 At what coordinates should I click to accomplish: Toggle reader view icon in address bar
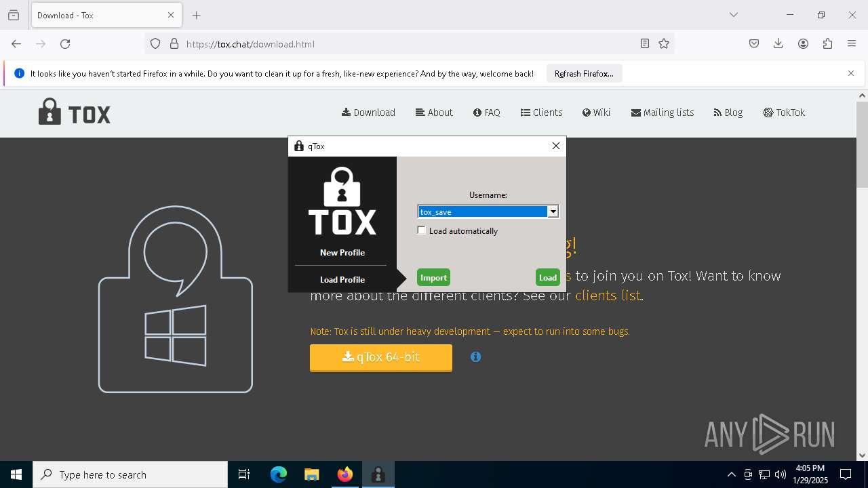point(645,44)
